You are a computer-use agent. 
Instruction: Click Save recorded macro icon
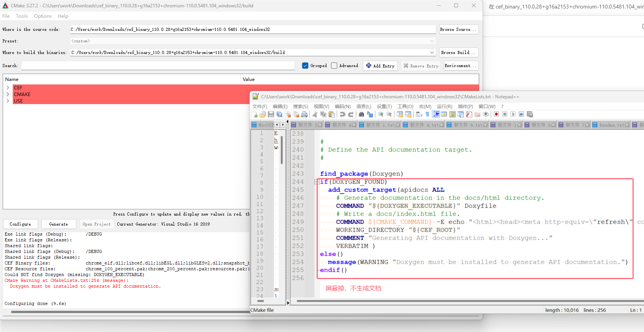pos(530,114)
